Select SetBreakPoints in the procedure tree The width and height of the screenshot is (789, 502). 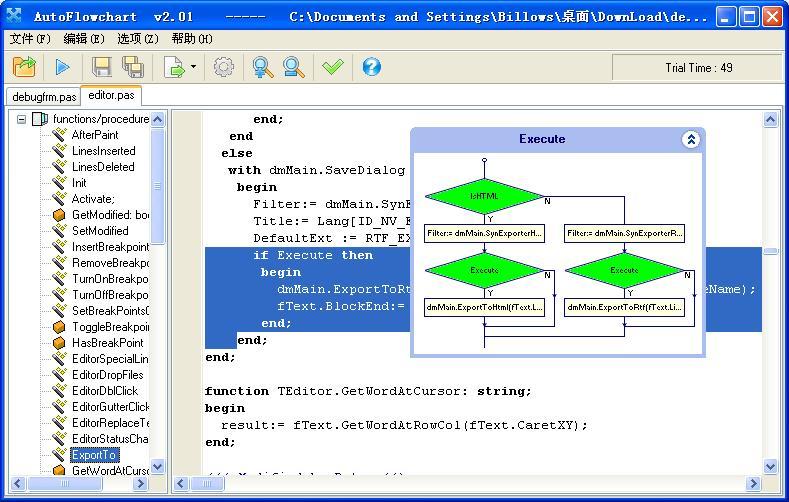[x=110, y=311]
